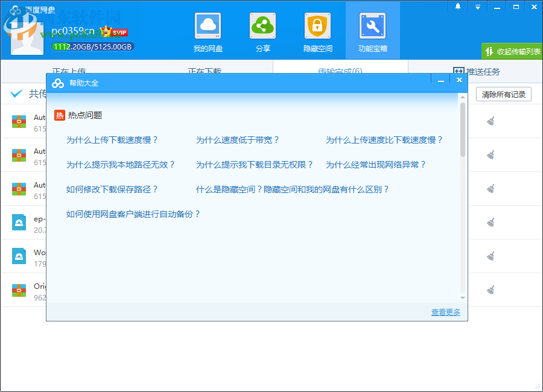Viewport: 543px width, 392px height.
Task: Click archive file icon of Ori row
Action: (19, 290)
